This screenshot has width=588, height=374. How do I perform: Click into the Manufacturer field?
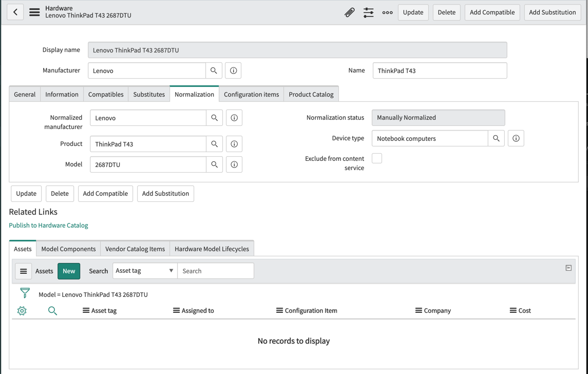147,70
